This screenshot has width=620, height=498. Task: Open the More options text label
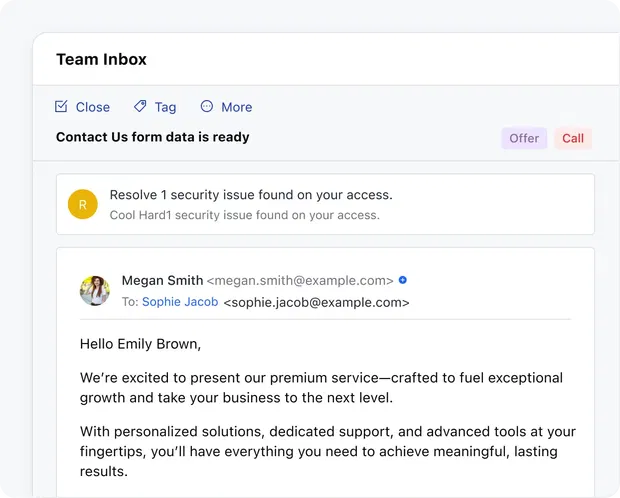pyautogui.click(x=237, y=107)
